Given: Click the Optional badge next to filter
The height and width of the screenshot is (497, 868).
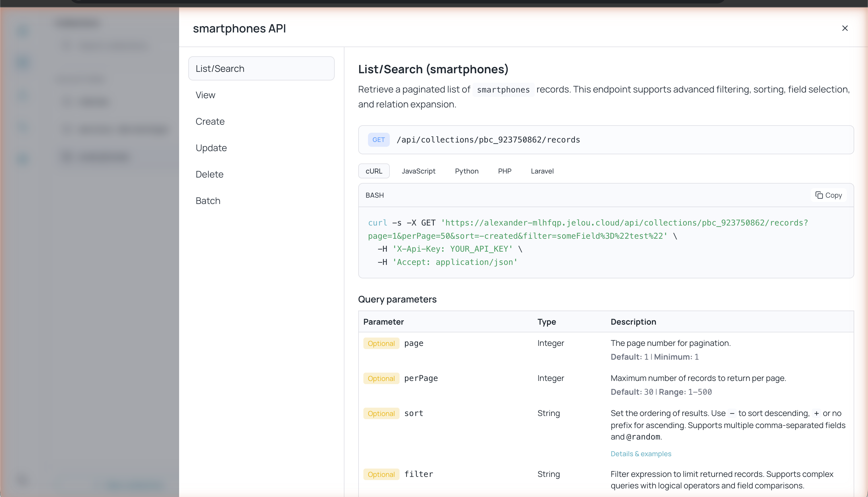Looking at the screenshot, I should pos(381,474).
